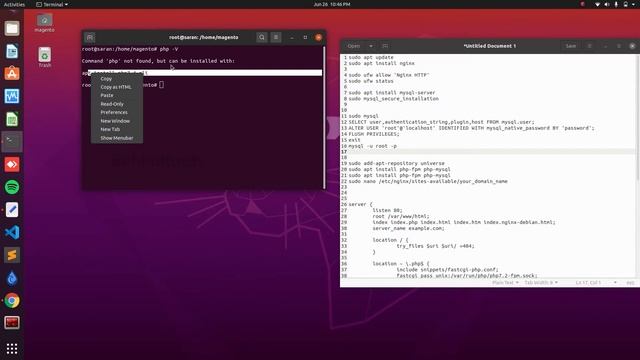Click the 'mysql -u root -p' line
Screen dimensions: 640x360
click(x=372, y=146)
